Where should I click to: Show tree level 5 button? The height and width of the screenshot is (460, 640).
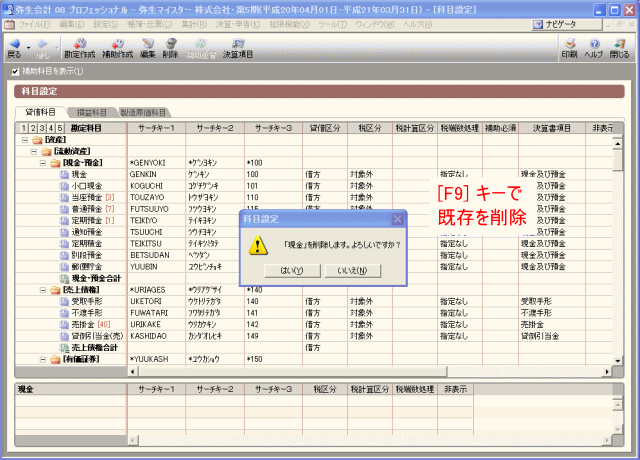(60, 128)
